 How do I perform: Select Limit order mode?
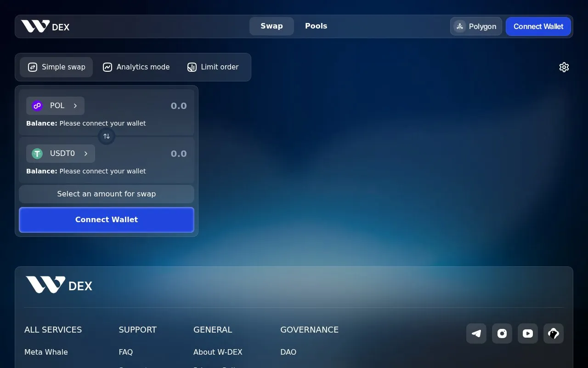pos(213,67)
